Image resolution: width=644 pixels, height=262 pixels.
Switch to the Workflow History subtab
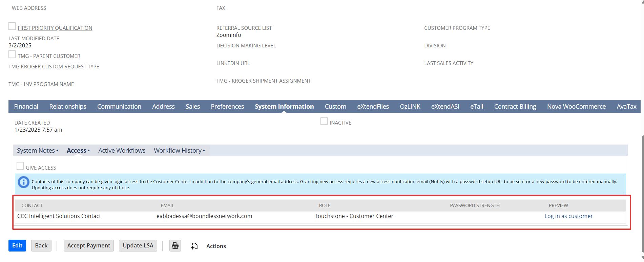pyautogui.click(x=178, y=151)
